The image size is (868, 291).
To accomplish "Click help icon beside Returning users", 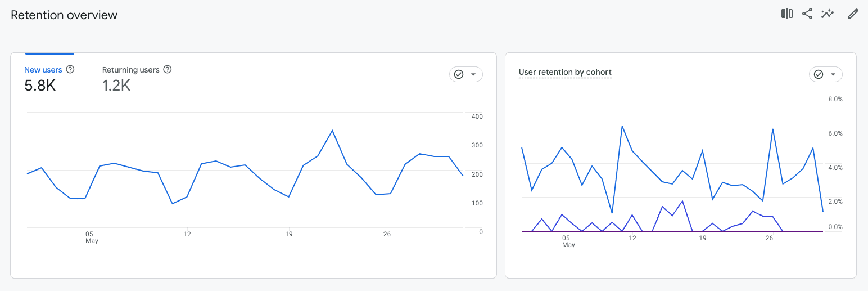I will coord(167,70).
